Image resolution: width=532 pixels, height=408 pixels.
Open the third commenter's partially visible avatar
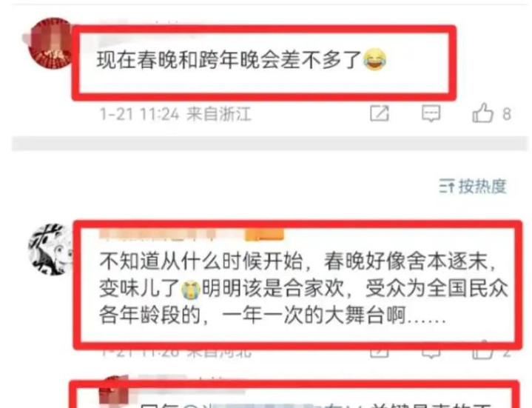pyautogui.click(x=114, y=390)
